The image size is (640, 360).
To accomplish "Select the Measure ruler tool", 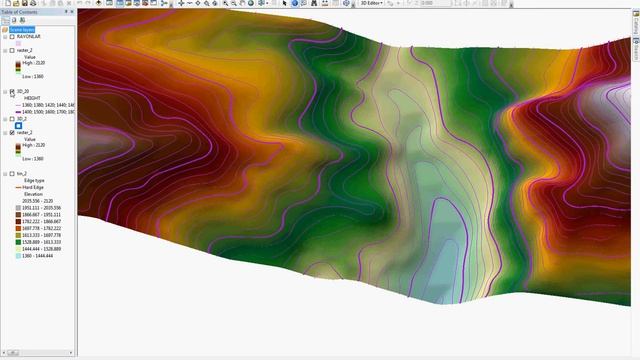I will tap(324, 3).
